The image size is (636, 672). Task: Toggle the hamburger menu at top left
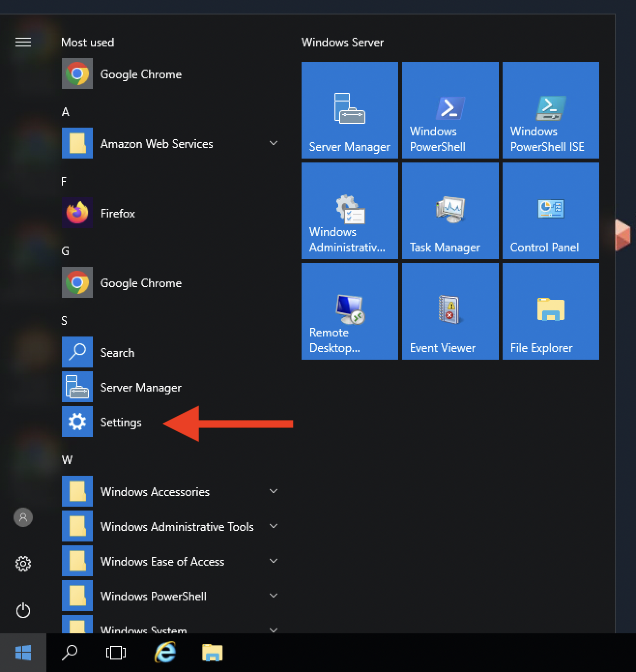point(23,43)
